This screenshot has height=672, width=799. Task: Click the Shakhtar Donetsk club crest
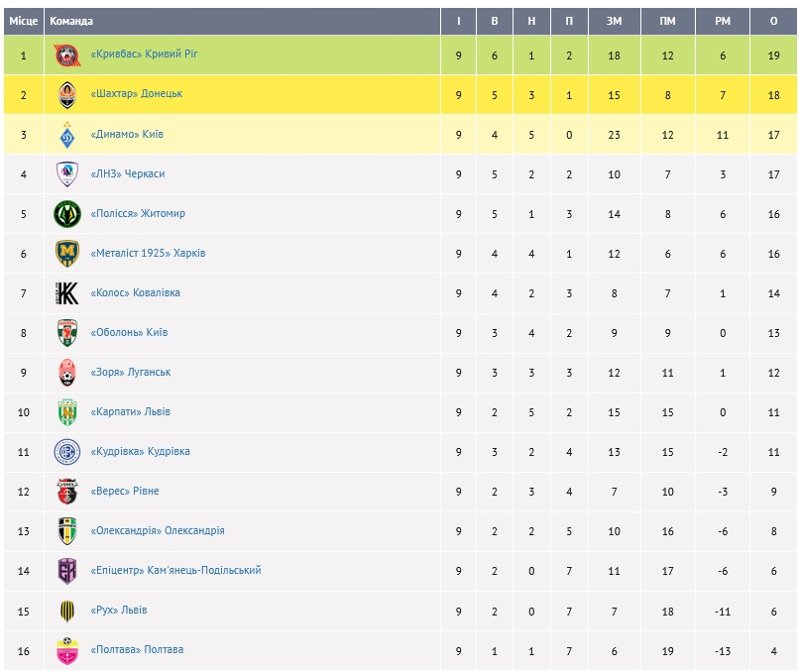[66, 95]
